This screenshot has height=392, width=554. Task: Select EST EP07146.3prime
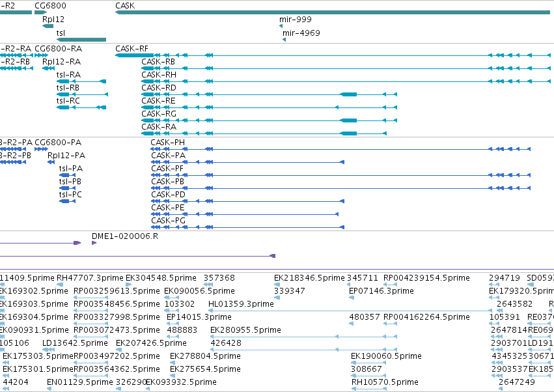tap(352, 298)
